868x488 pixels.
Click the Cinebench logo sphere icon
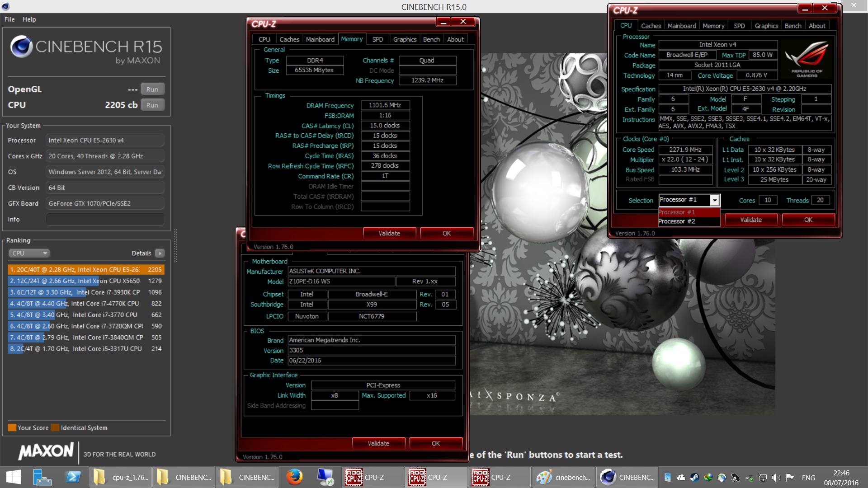pyautogui.click(x=21, y=46)
